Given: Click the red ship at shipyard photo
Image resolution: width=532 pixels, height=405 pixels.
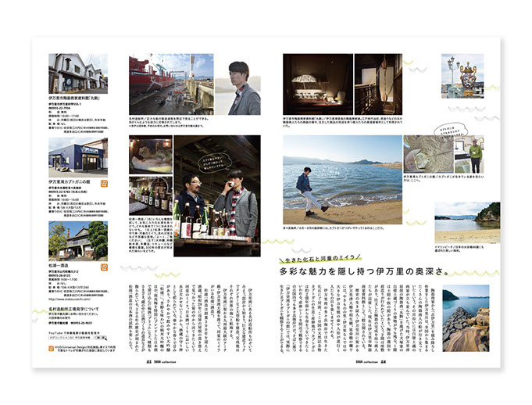Looking at the screenshot, I should coord(171,84).
